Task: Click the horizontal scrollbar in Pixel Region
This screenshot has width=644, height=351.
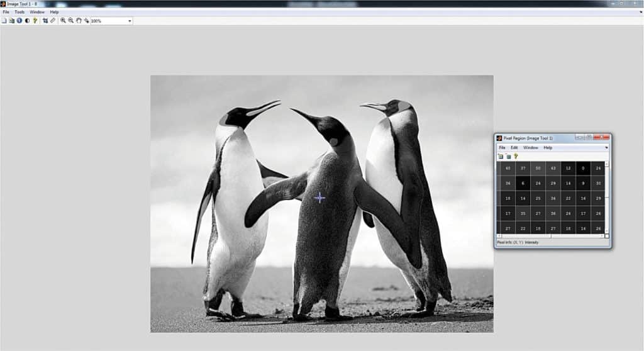Action: click(547, 236)
